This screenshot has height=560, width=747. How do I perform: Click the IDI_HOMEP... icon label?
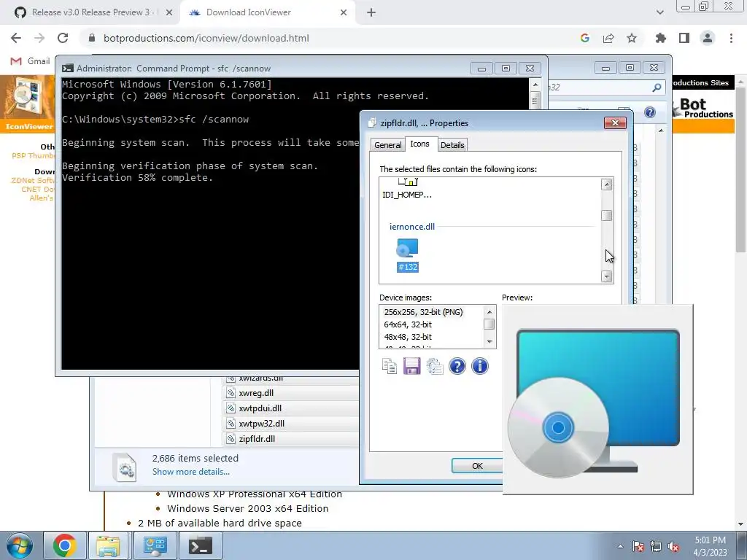point(407,195)
